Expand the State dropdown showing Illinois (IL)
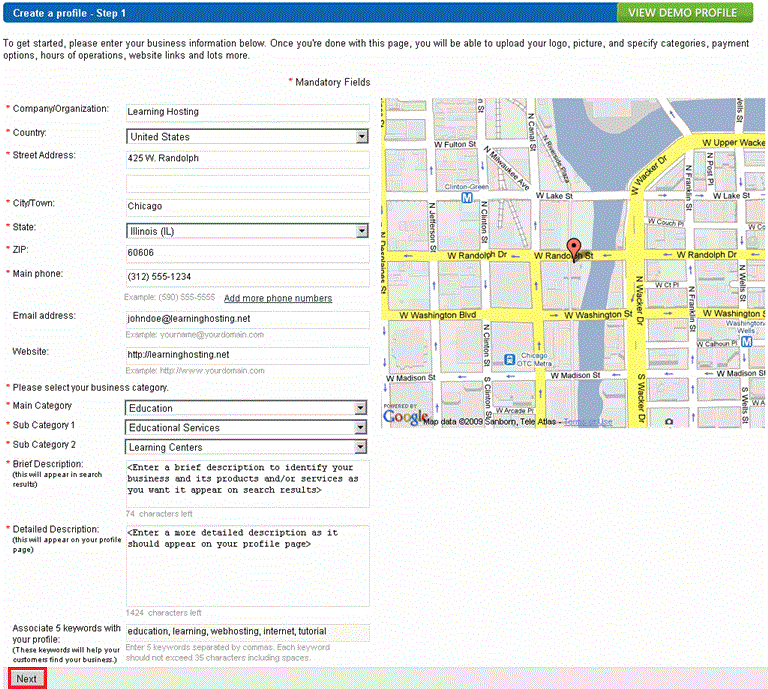 pyautogui.click(x=247, y=231)
